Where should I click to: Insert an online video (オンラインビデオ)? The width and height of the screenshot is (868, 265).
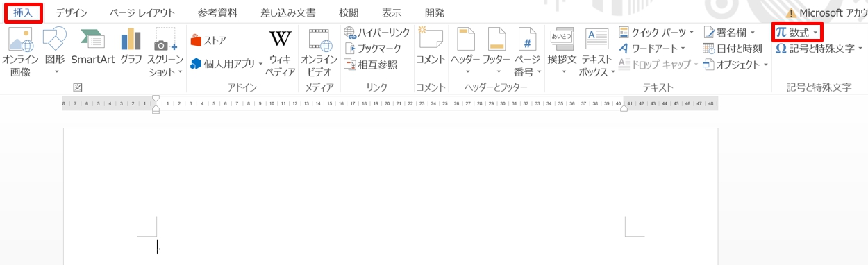(319, 52)
